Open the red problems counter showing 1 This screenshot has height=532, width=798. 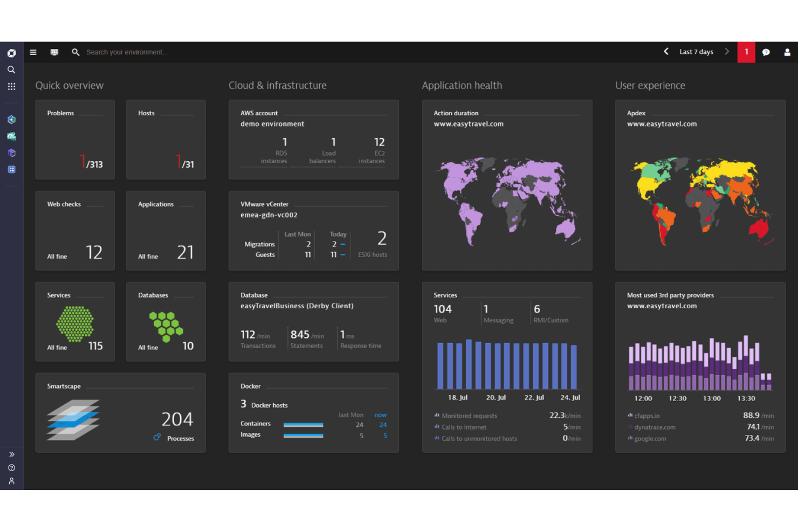pos(746,52)
